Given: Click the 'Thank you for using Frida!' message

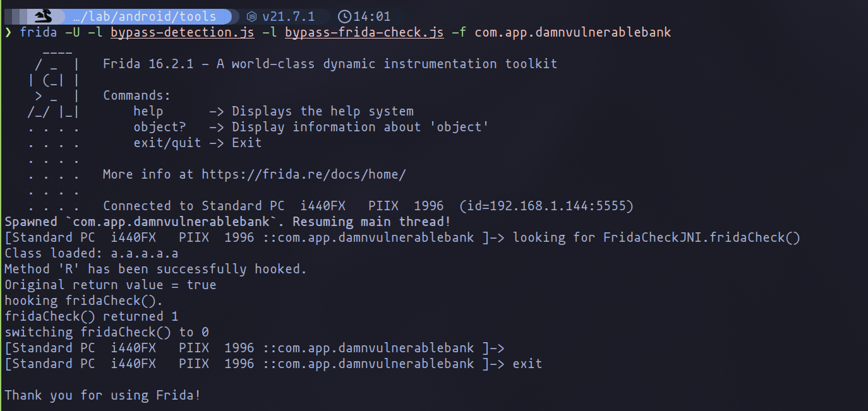Looking at the screenshot, I should point(103,395).
